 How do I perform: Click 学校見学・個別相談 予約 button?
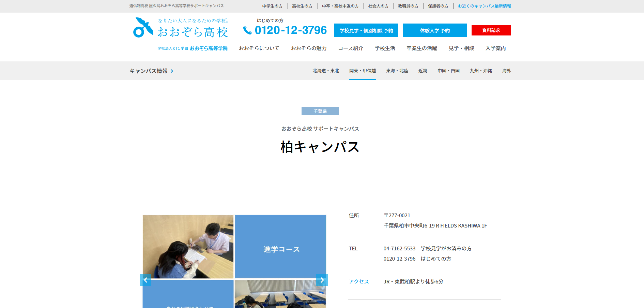(366, 31)
